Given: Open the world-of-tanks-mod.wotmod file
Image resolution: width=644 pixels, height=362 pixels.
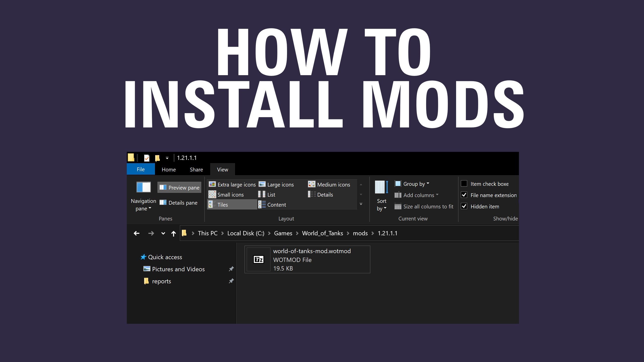Looking at the screenshot, I should (307, 259).
